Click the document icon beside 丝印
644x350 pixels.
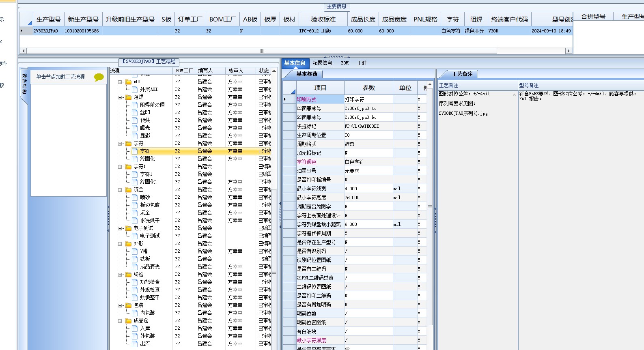135,112
